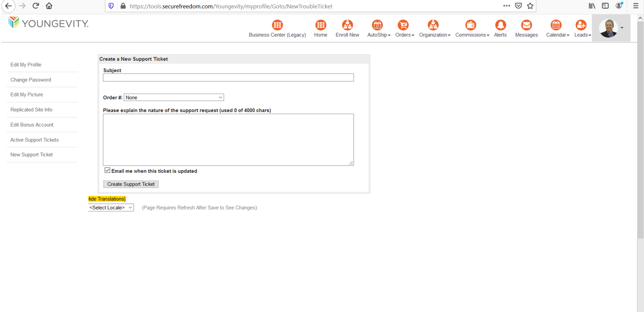Go to Home icon in navigation
This screenshot has height=312, width=644.
click(x=320, y=25)
